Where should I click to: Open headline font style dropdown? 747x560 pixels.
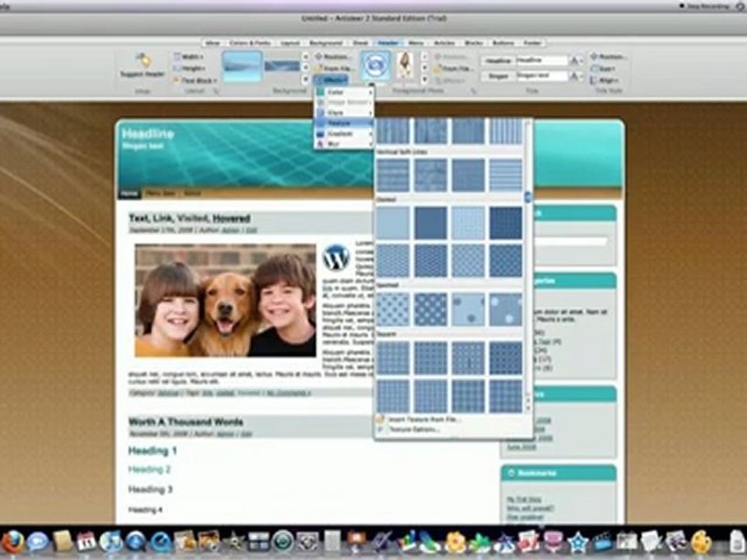tap(577, 61)
